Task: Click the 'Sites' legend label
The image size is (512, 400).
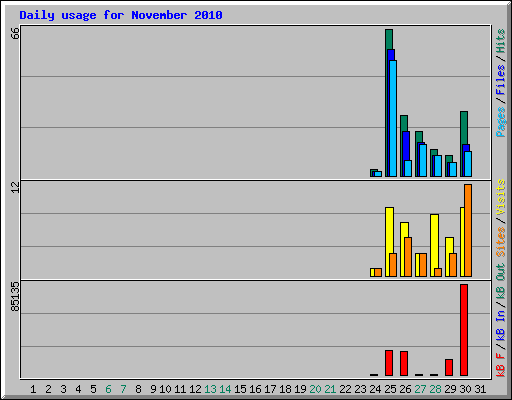Action: coord(500,242)
